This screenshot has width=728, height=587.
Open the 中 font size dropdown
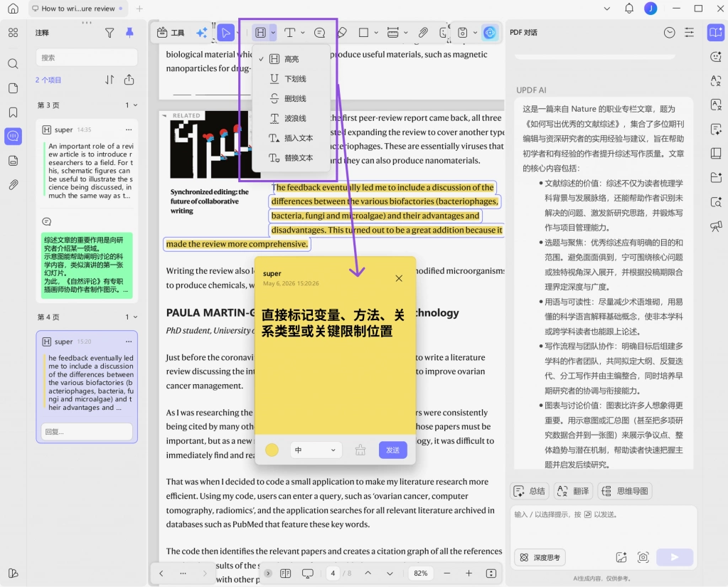coord(316,450)
